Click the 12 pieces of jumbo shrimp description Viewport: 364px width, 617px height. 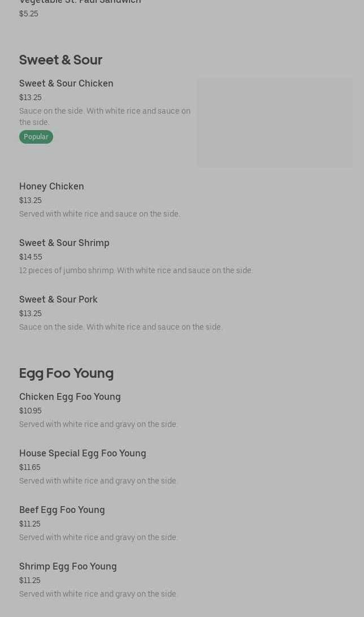(x=136, y=271)
